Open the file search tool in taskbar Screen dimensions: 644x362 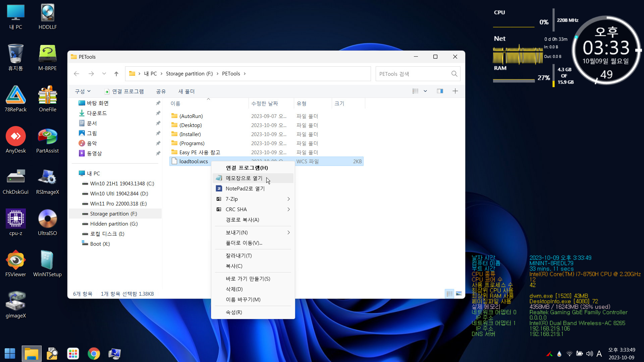[52, 354]
